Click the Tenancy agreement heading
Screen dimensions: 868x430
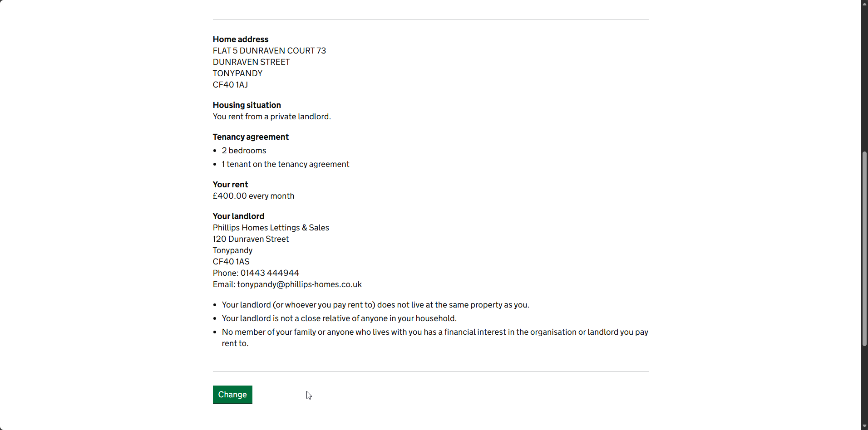[x=251, y=137]
